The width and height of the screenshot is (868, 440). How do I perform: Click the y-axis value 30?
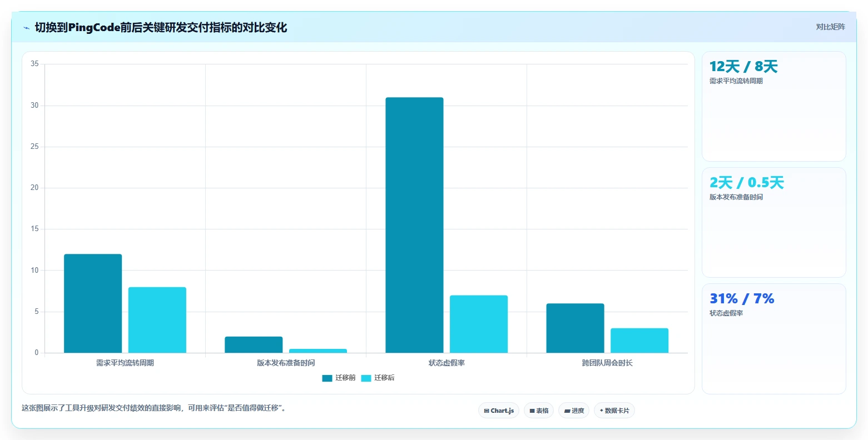pyautogui.click(x=34, y=106)
